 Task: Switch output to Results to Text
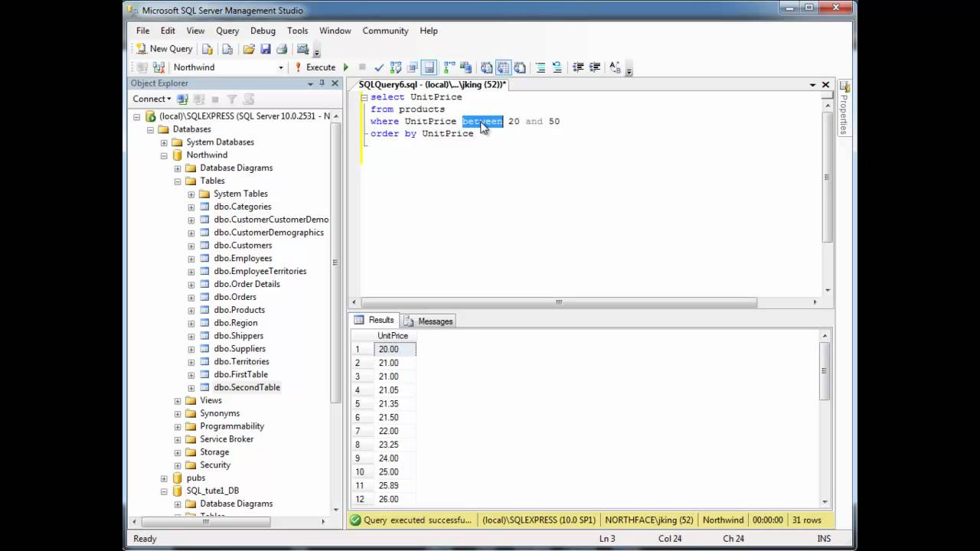coord(487,67)
